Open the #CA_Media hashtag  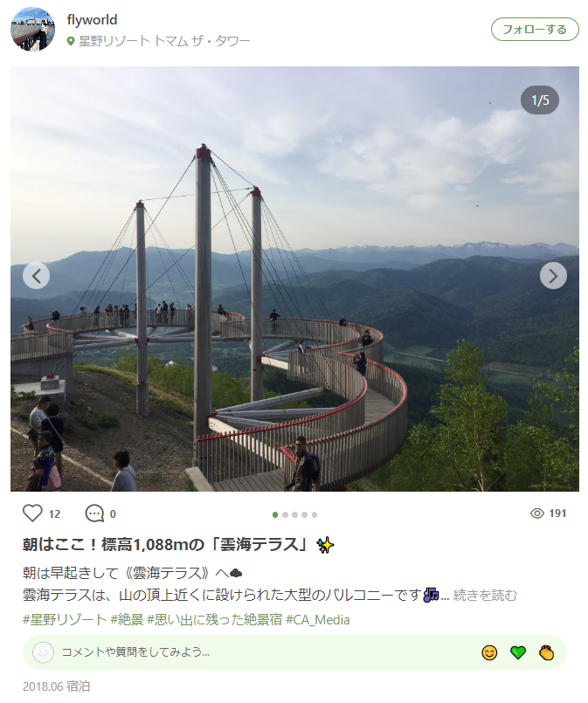click(x=318, y=620)
